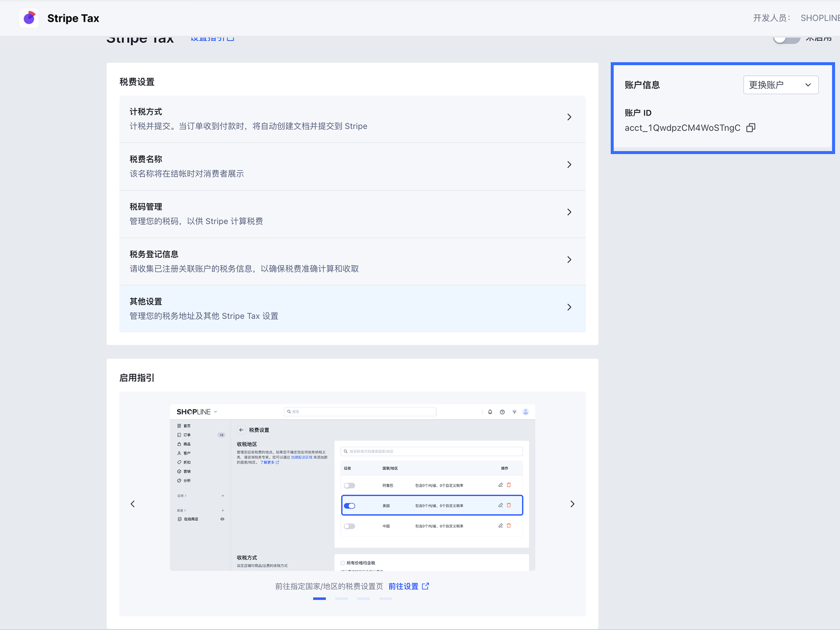Select the second carousel indicator dash
840x630 pixels.
coord(341,598)
